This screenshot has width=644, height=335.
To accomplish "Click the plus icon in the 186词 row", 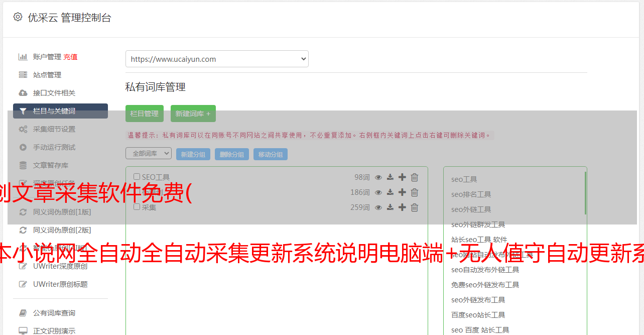I will pyautogui.click(x=402, y=192).
